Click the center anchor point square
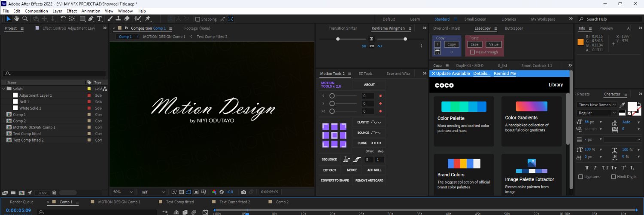Image resolution: width=644 pixels, height=215 pixels. click(x=334, y=135)
